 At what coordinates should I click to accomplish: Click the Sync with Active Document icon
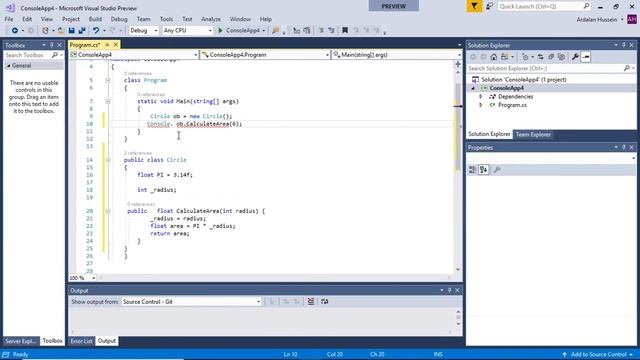pyautogui.click(x=540, y=57)
